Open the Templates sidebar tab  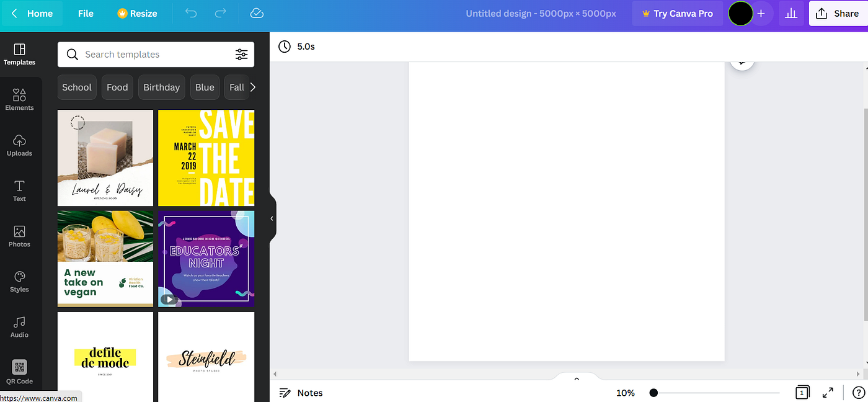pyautogui.click(x=20, y=54)
